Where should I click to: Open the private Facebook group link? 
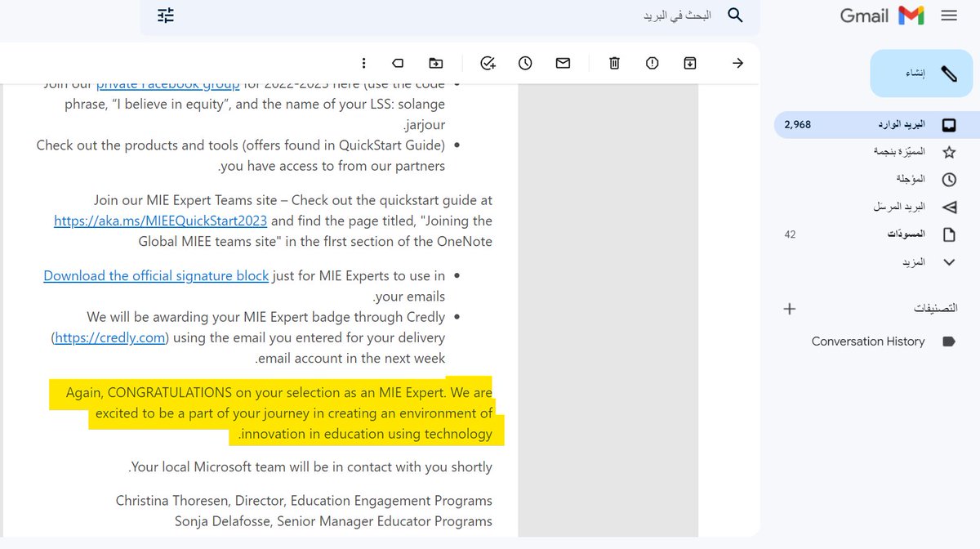167,84
